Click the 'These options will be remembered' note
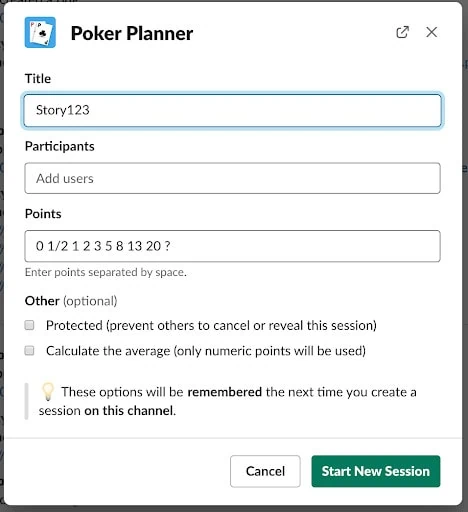 pos(227,401)
